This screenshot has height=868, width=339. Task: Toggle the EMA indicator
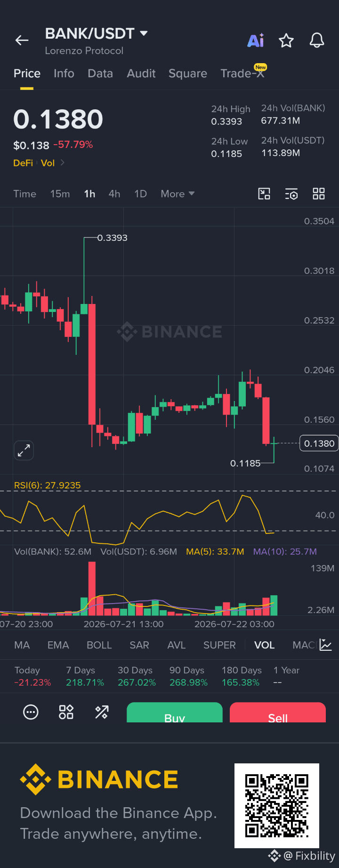tap(58, 645)
